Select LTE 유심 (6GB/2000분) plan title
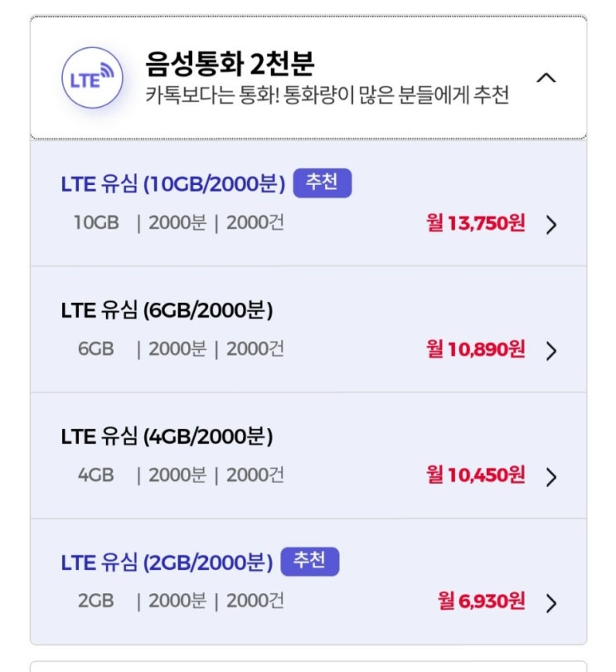Screen dimensions: 616x672 coord(167,310)
